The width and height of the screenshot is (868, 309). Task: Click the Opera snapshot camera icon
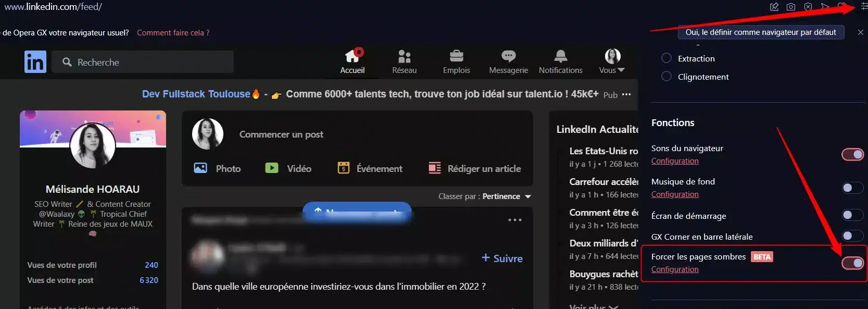[x=791, y=7]
